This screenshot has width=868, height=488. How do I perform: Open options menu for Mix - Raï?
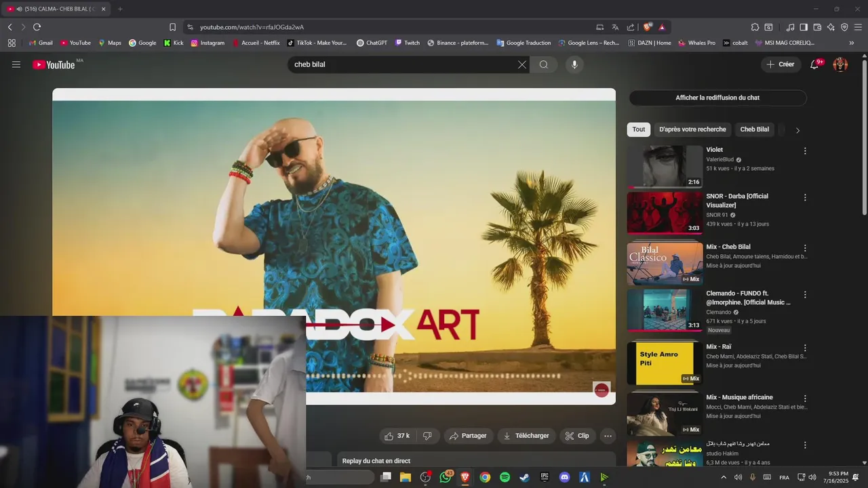[805, 348]
